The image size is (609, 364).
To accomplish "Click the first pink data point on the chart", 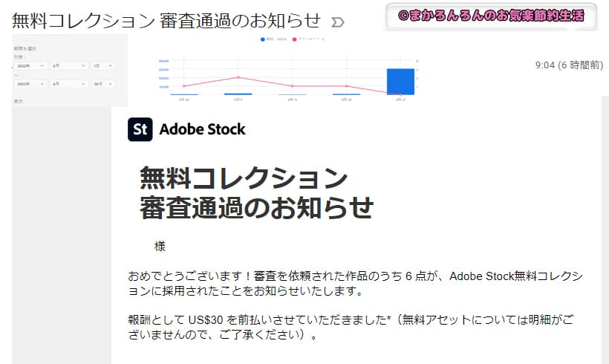I will pos(183,86).
